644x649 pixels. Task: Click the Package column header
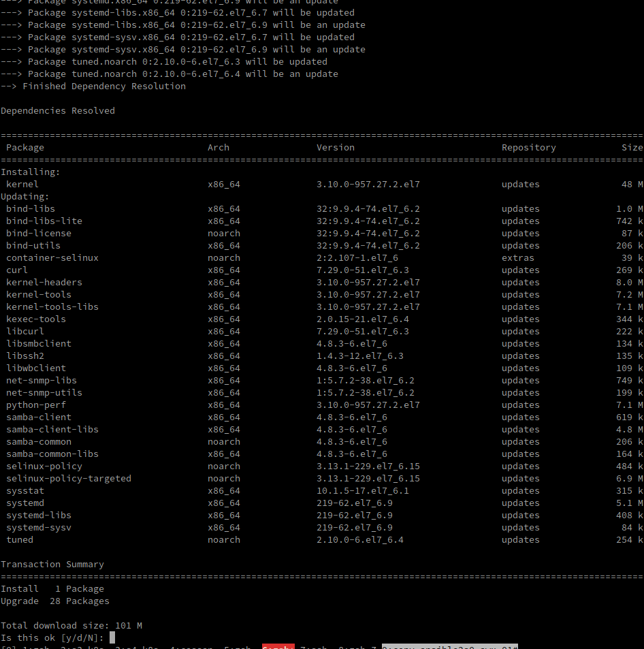click(x=25, y=148)
